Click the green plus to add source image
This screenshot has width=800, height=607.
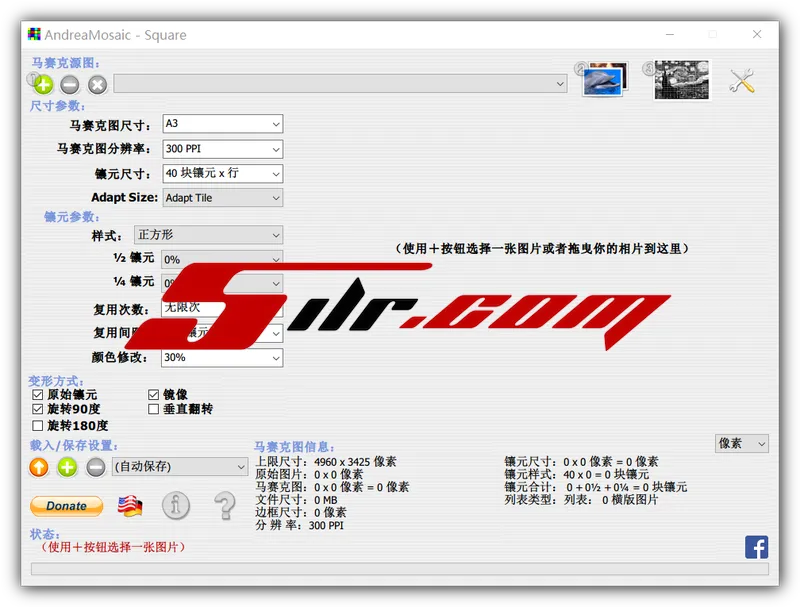click(x=43, y=85)
